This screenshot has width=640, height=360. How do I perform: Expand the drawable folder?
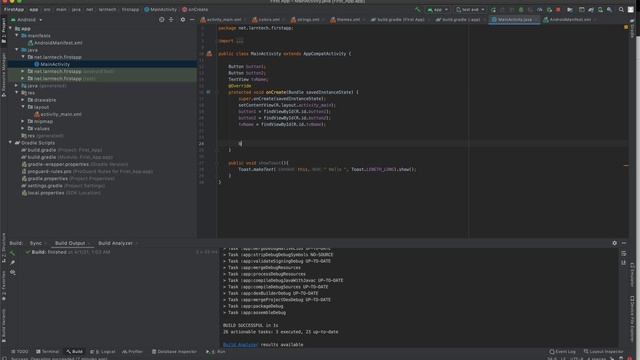pos(23,100)
